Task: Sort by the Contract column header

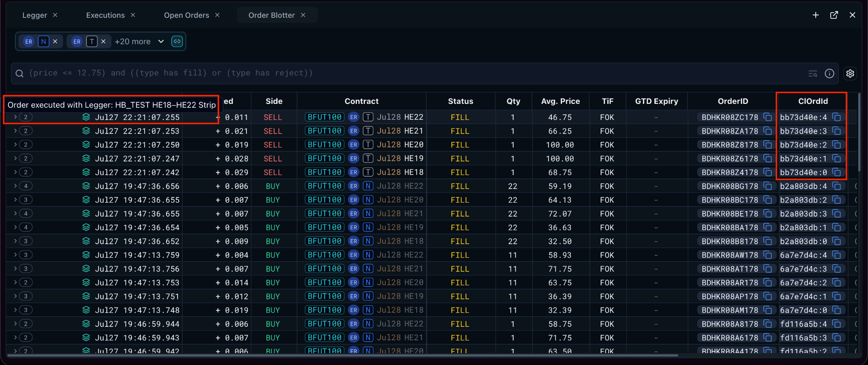Action: 362,101
